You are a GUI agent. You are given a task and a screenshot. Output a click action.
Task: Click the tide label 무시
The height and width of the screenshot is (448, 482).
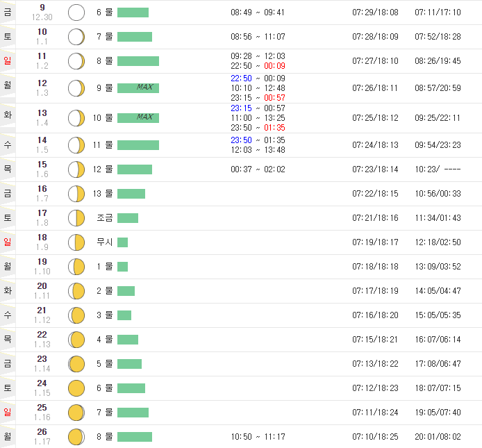[105, 242]
